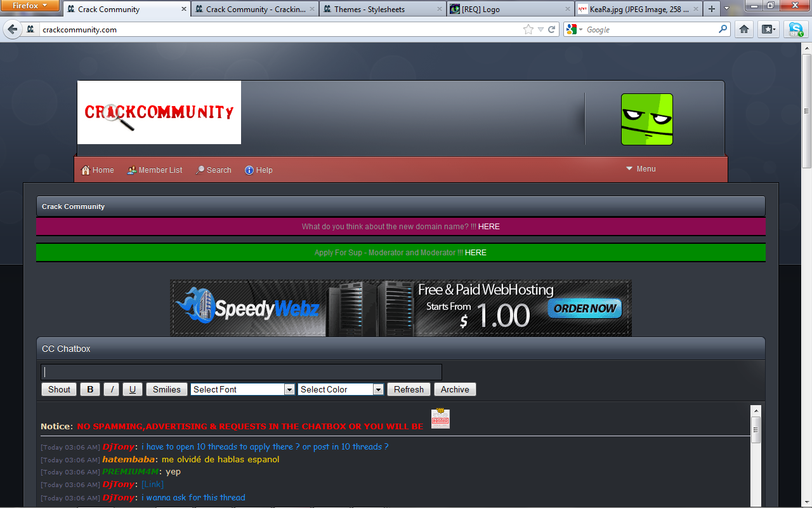Viewport: 812px width, 508px height.
Task: Open the Bookmarks toolbar button
Action: [x=768, y=29]
